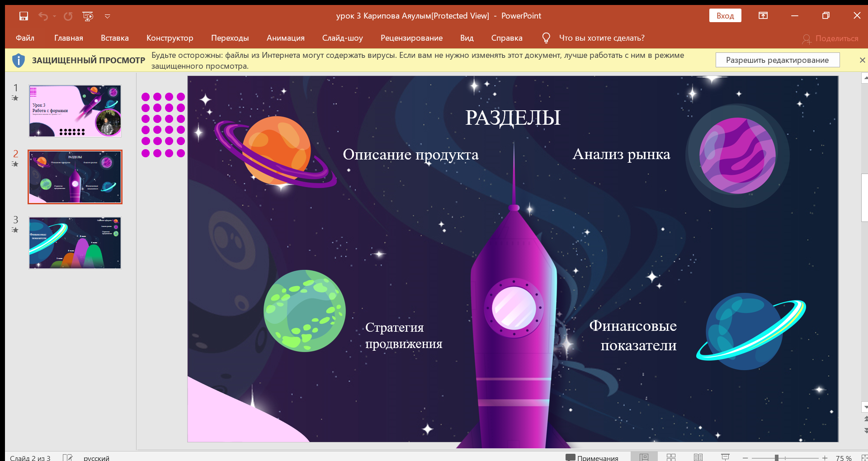868x461 pixels.
Task: Click the green spotted planet image
Action: tap(305, 311)
